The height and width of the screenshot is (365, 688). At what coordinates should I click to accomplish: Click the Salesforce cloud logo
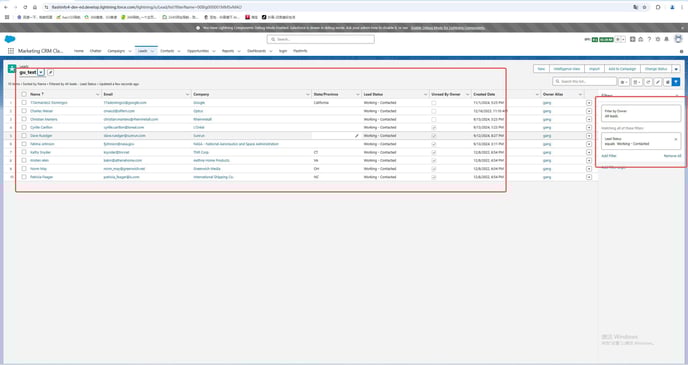coord(10,39)
